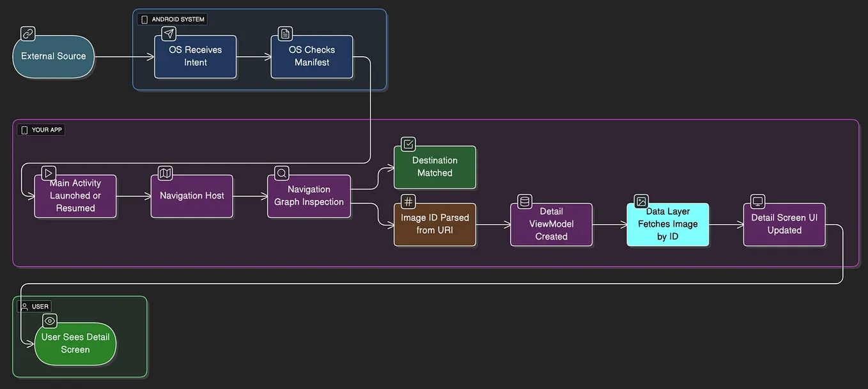868x389 pixels.
Task: Click the database icon on Detail ViewModel Created
Action: 524,201
